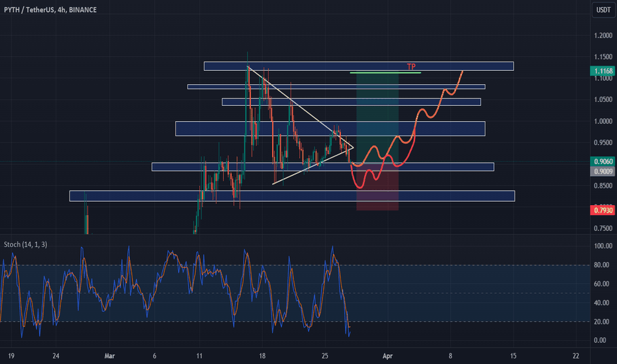Open the USDT currency selector
Screen dimensions: 617x364
pos(603,10)
